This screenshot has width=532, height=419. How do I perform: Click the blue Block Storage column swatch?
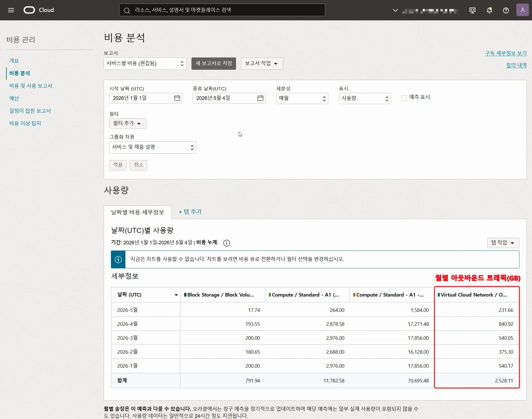coord(185,295)
